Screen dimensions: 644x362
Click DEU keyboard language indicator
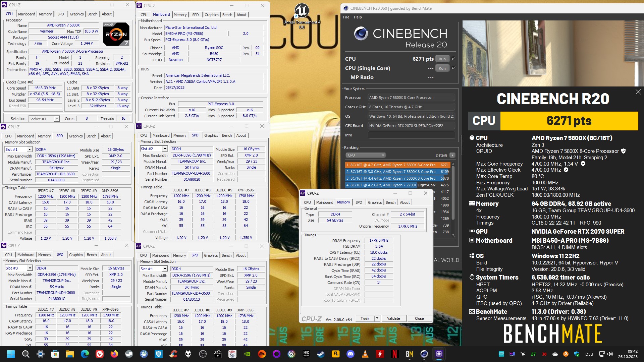[589, 354]
